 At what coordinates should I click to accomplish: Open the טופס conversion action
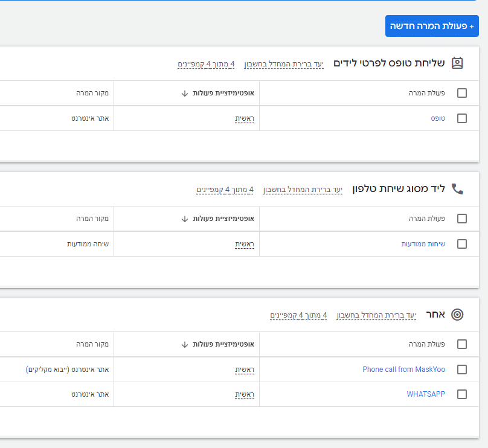click(x=438, y=118)
